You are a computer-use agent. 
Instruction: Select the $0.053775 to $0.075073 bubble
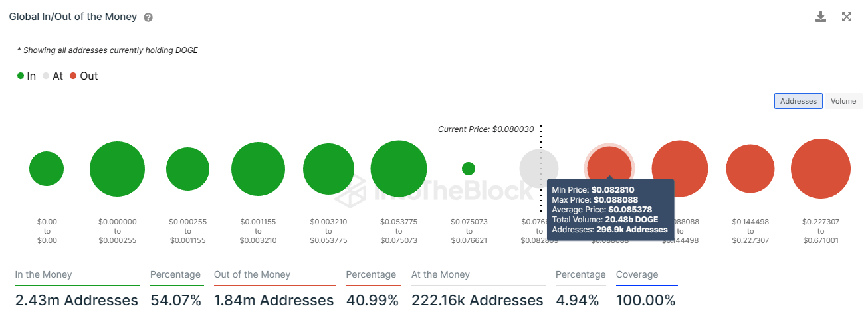point(399,169)
